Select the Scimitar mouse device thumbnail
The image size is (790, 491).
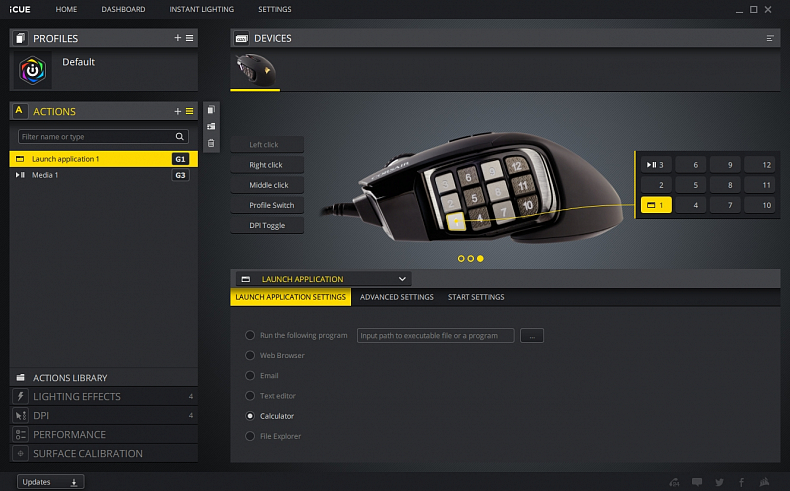(255, 70)
